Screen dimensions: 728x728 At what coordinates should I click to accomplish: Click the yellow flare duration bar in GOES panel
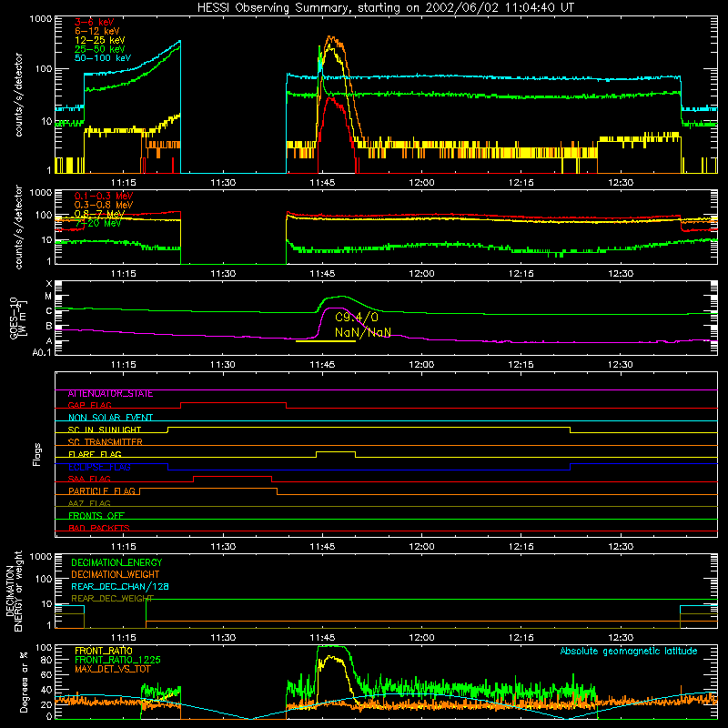click(326, 341)
